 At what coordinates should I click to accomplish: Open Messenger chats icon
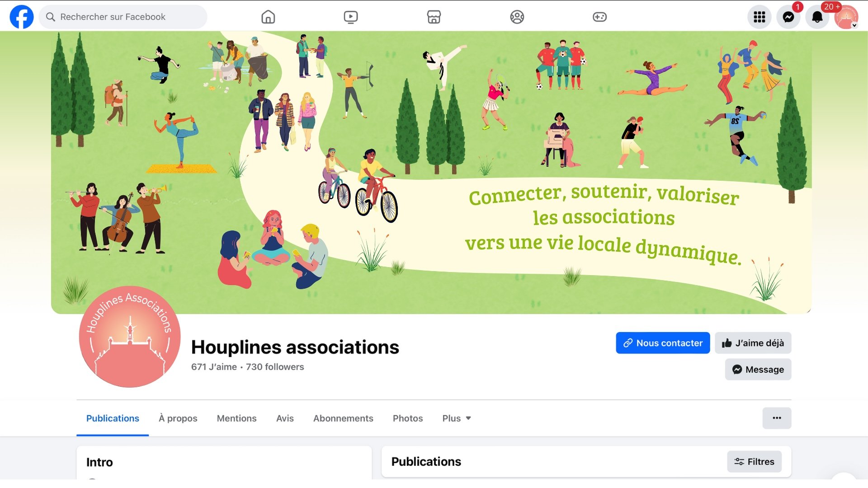click(x=788, y=17)
